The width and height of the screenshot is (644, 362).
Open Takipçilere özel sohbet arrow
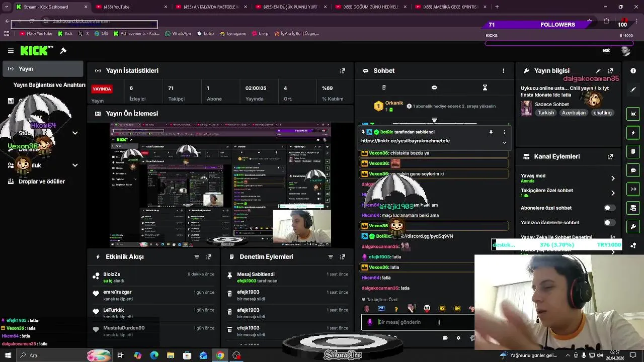pyautogui.click(x=613, y=193)
